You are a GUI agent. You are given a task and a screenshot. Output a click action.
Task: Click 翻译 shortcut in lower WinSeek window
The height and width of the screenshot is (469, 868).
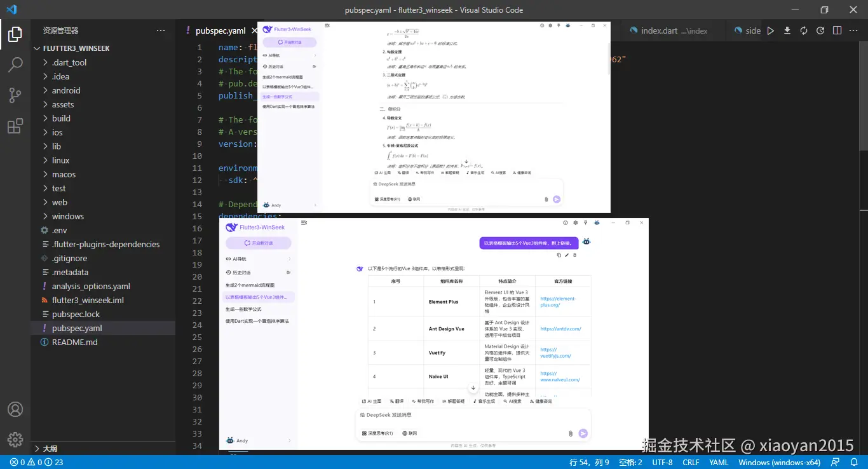point(397,401)
